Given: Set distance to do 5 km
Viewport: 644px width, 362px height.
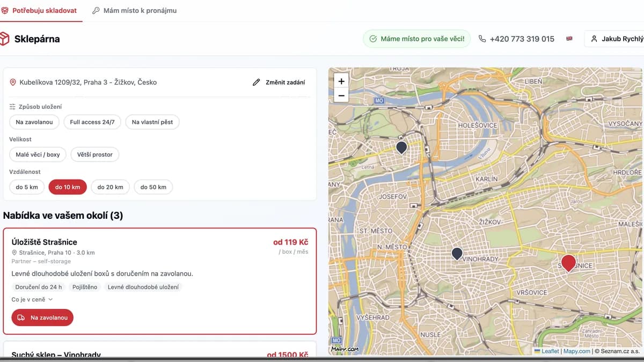Looking at the screenshot, I should [x=27, y=187].
